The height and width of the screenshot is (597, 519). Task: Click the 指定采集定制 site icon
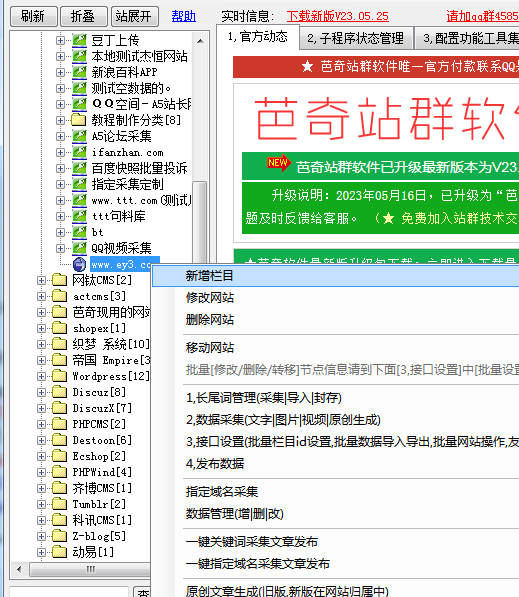tap(79, 184)
